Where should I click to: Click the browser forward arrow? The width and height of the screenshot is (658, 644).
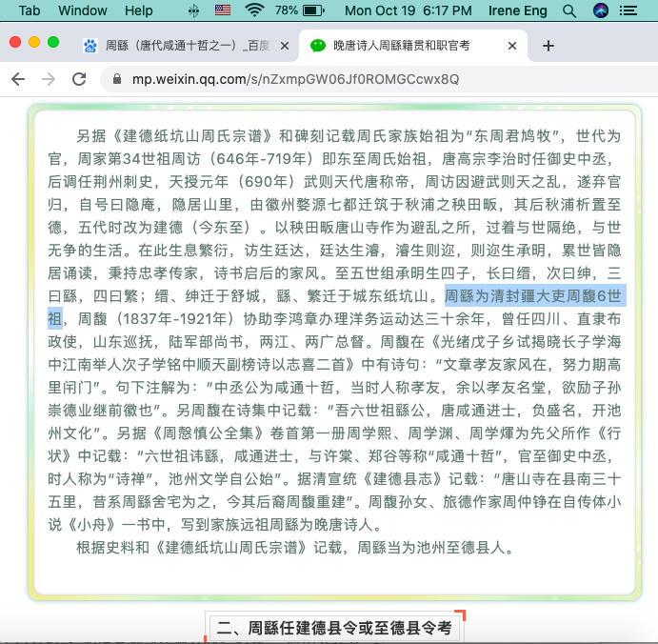tap(48, 79)
